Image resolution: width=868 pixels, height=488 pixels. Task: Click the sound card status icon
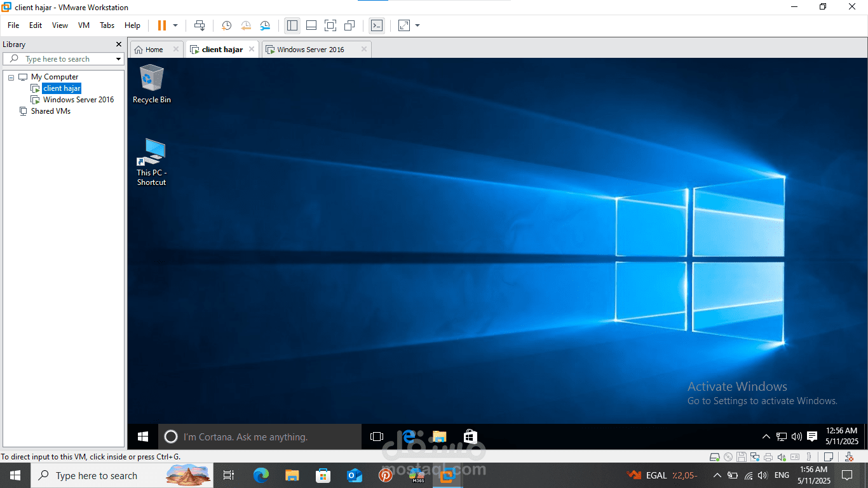tap(782, 457)
